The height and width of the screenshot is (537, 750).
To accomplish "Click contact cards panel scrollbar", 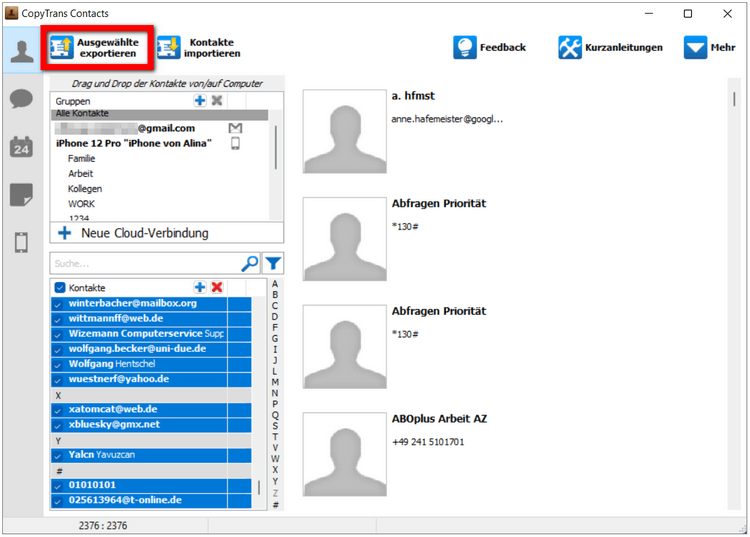I will pos(734,99).
